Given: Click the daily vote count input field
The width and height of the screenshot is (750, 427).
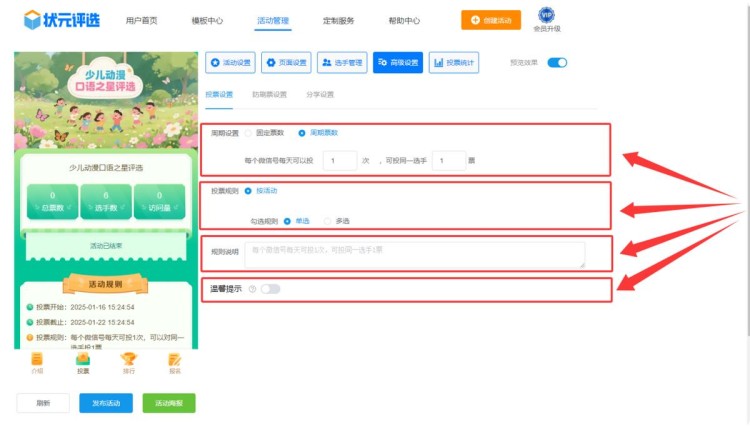Looking at the screenshot, I should click(x=341, y=160).
